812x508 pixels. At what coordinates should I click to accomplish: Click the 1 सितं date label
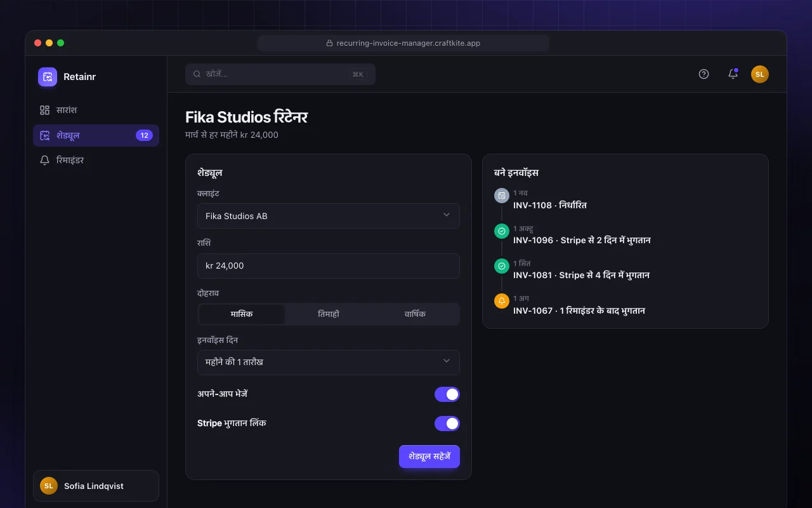click(522, 263)
